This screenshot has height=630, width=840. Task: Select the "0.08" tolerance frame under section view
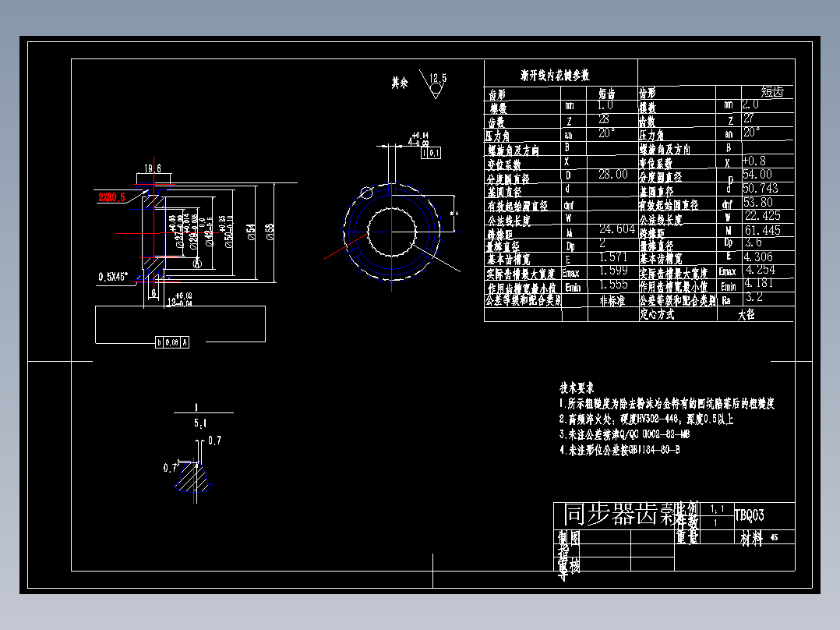[x=171, y=342]
